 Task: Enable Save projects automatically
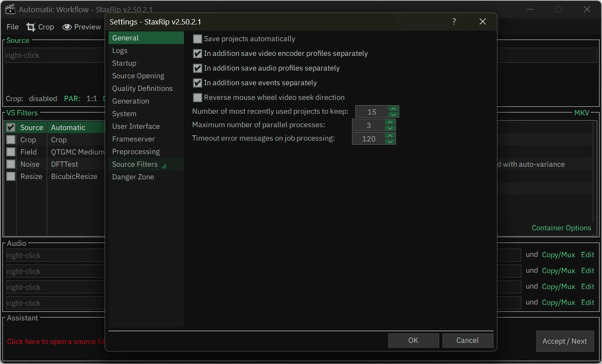tap(198, 39)
